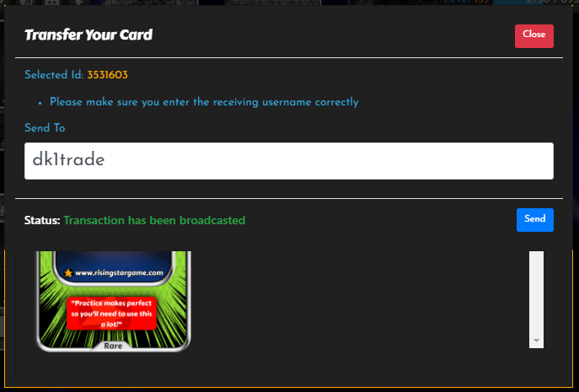Click the bold Status label

42,220
